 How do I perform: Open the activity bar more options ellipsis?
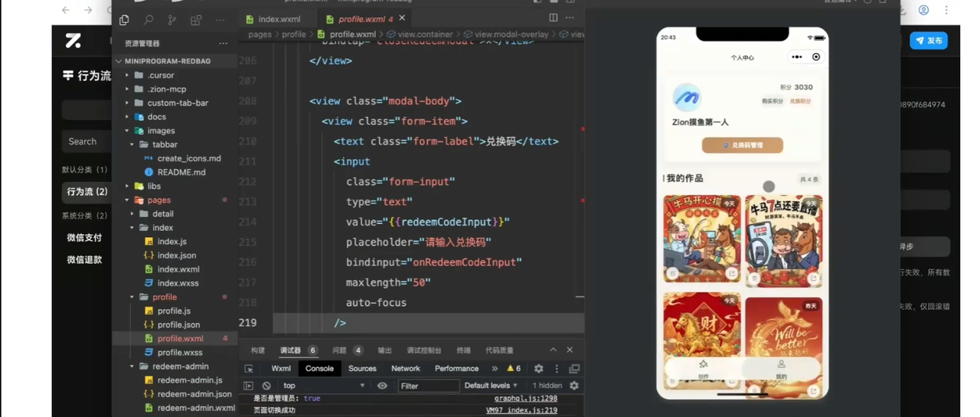(x=220, y=19)
